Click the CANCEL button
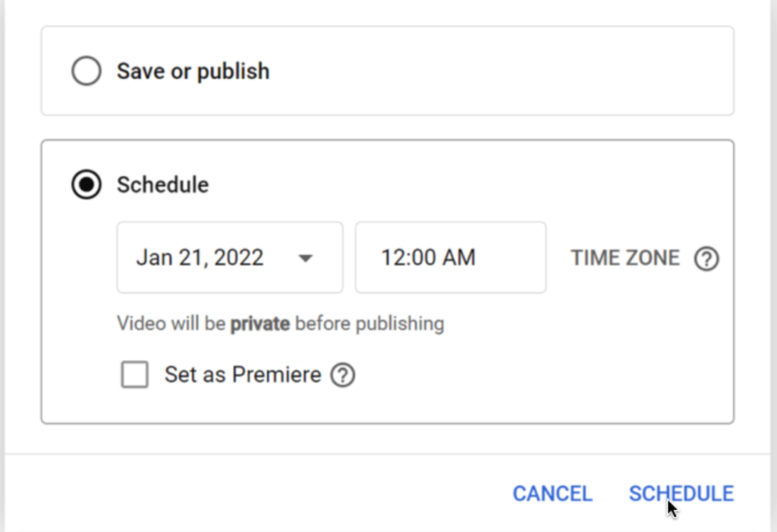Viewport: 777px width, 532px height. (552, 493)
